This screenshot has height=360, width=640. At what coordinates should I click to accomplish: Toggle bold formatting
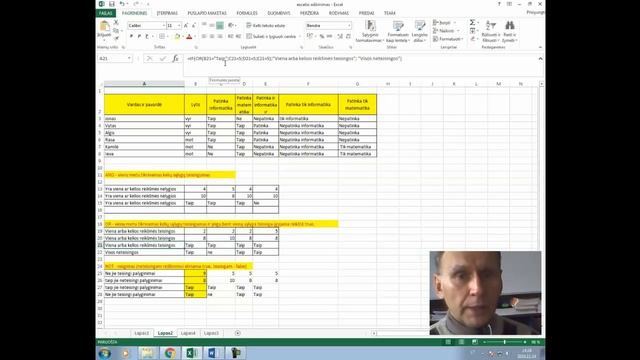(131, 36)
